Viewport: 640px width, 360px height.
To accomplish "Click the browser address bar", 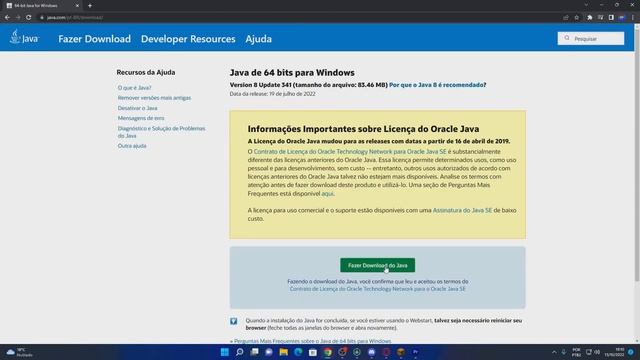I will pos(298,18).
